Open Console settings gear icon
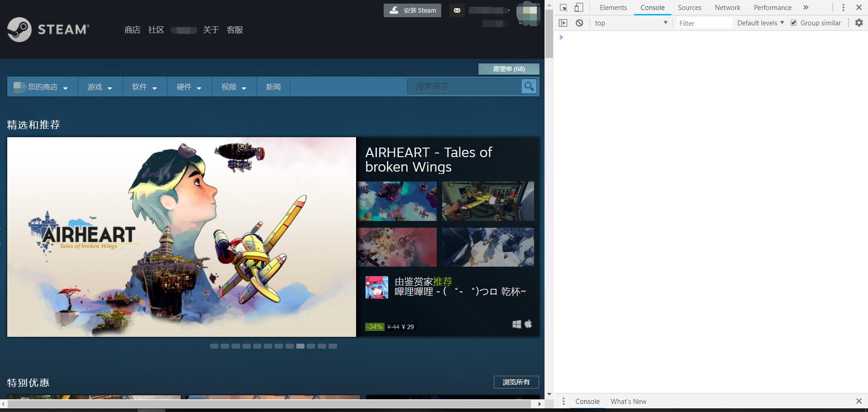The image size is (868, 412). (859, 23)
